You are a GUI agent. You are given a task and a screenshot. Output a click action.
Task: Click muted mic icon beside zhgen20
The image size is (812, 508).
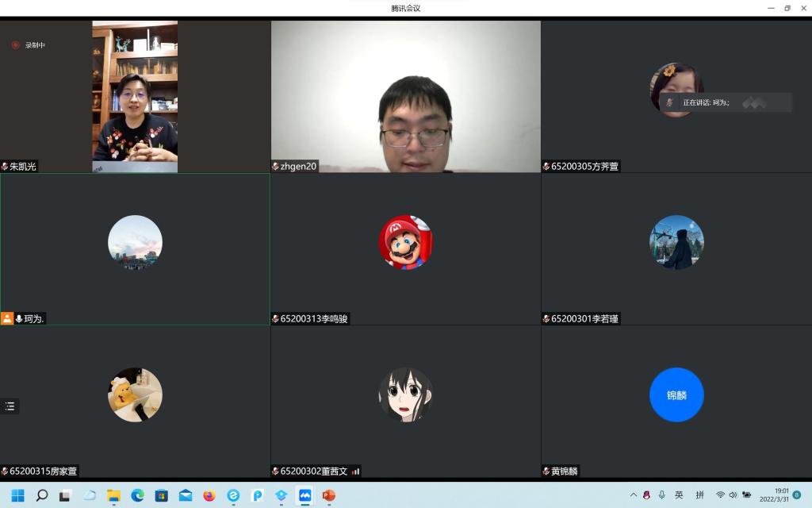[276, 167]
